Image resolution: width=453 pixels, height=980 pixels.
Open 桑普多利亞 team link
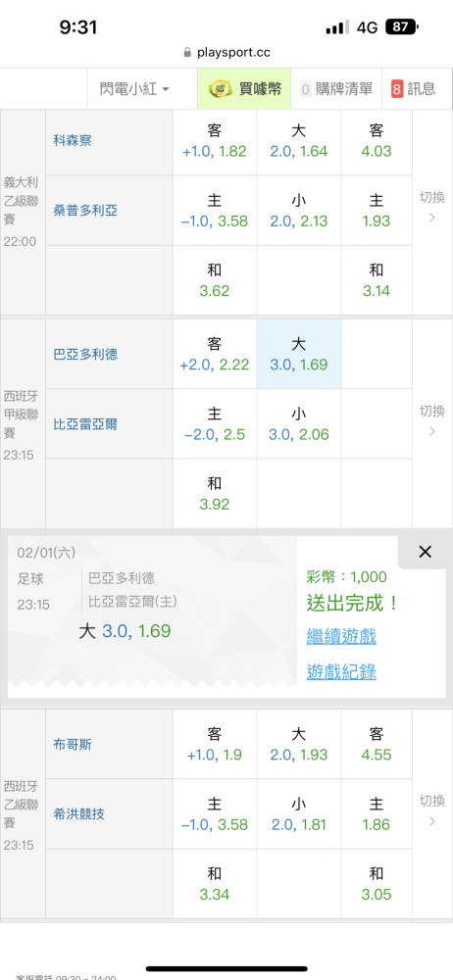click(85, 211)
